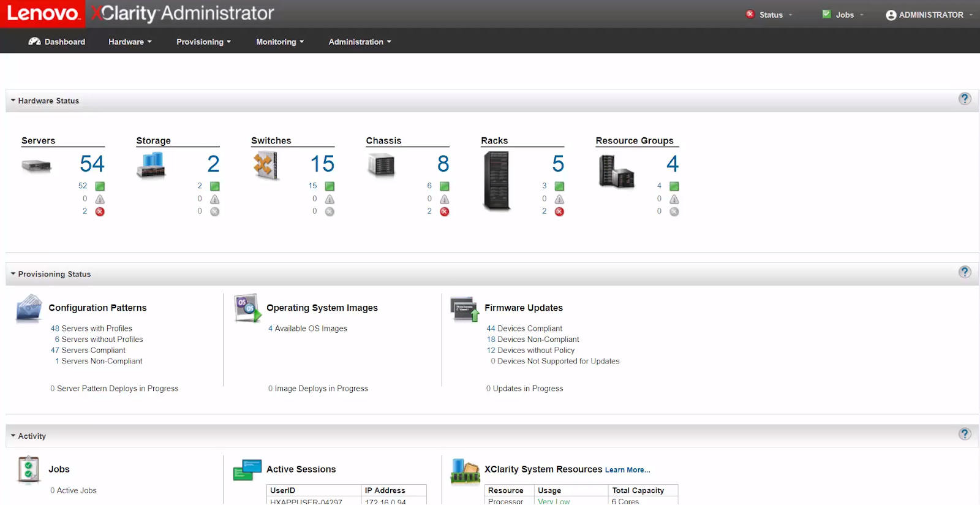This screenshot has width=980, height=505.
Task: Click the 48 Servers with Profiles link
Action: [x=91, y=328]
